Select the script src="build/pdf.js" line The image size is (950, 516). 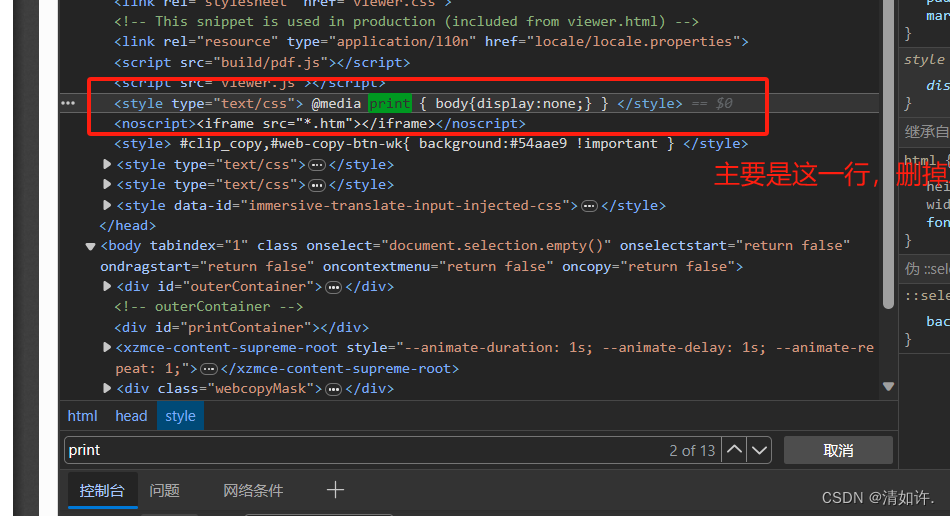262,62
